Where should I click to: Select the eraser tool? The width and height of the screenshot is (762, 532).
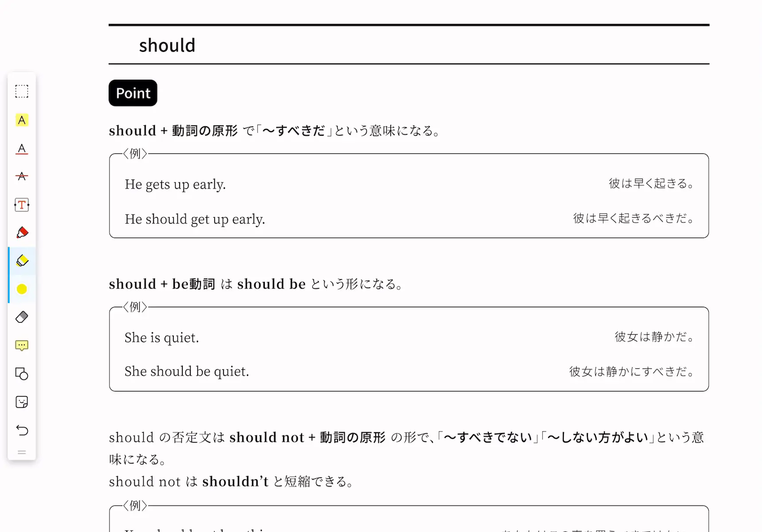(x=22, y=317)
